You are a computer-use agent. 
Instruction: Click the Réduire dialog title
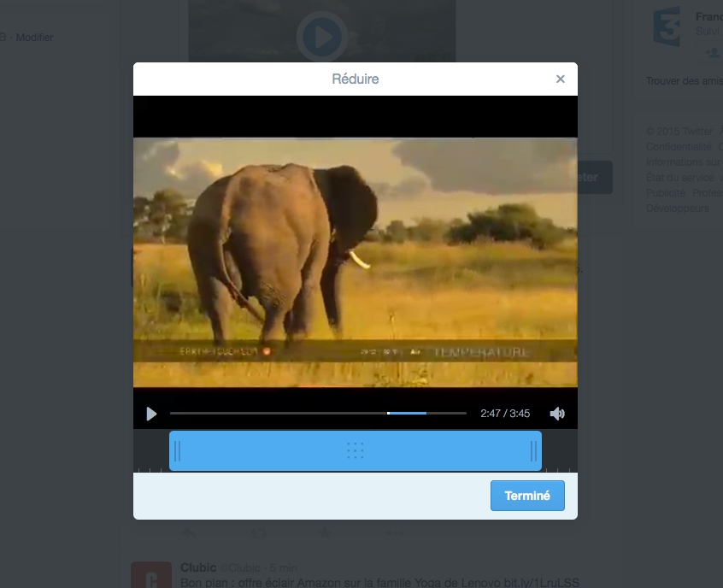355,79
